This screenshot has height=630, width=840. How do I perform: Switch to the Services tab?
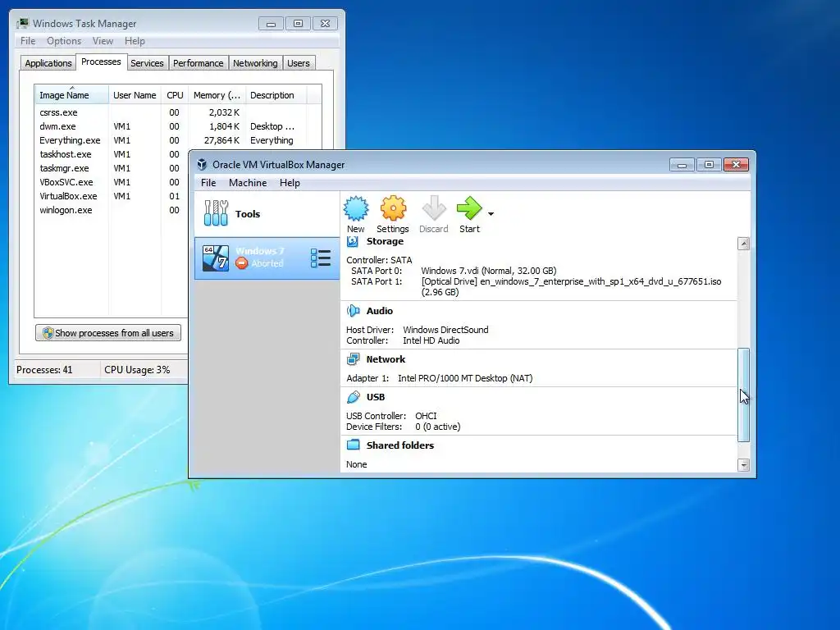[x=147, y=63]
